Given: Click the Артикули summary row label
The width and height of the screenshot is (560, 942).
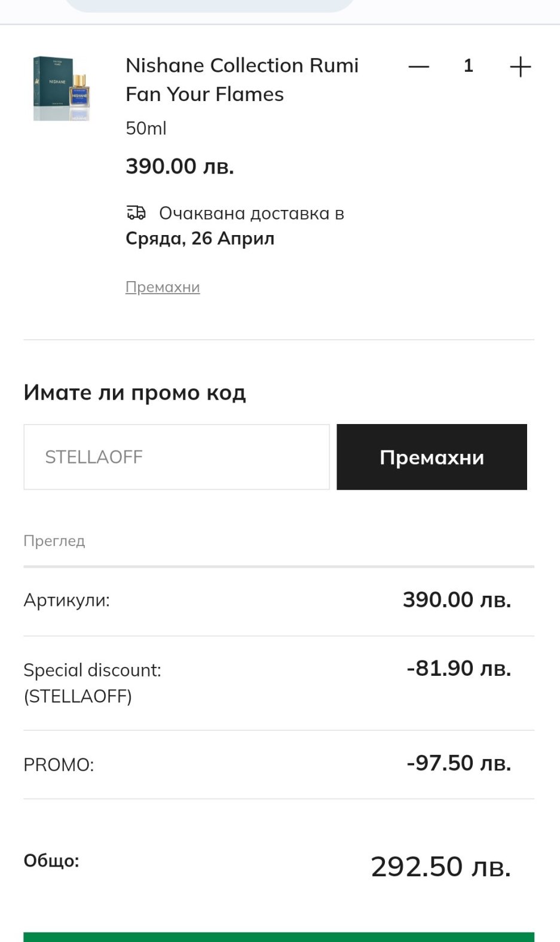Looking at the screenshot, I should [66, 600].
